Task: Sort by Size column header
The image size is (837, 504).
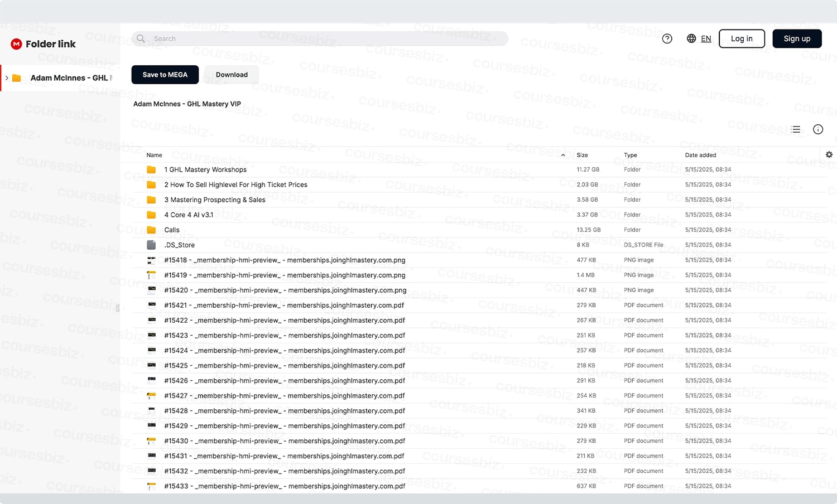Action: (x=582, y=155)
